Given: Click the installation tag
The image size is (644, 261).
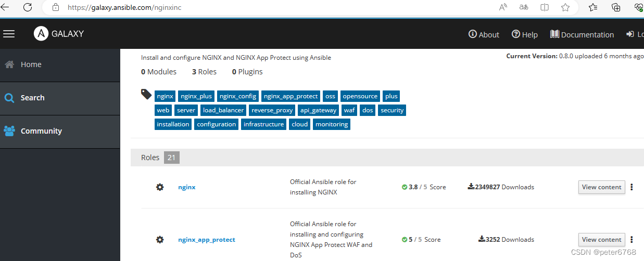Looking at the screenshot, I should click(173, 124).
